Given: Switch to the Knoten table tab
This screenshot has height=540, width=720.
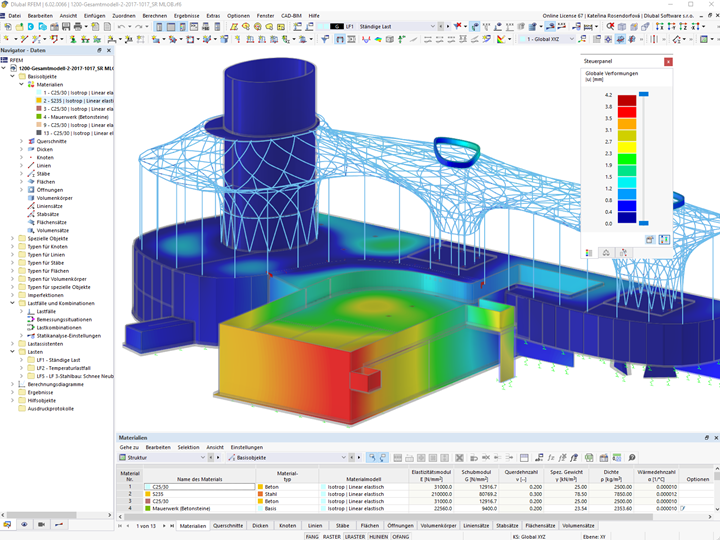Looking at the screenshot, I should 287,526.
